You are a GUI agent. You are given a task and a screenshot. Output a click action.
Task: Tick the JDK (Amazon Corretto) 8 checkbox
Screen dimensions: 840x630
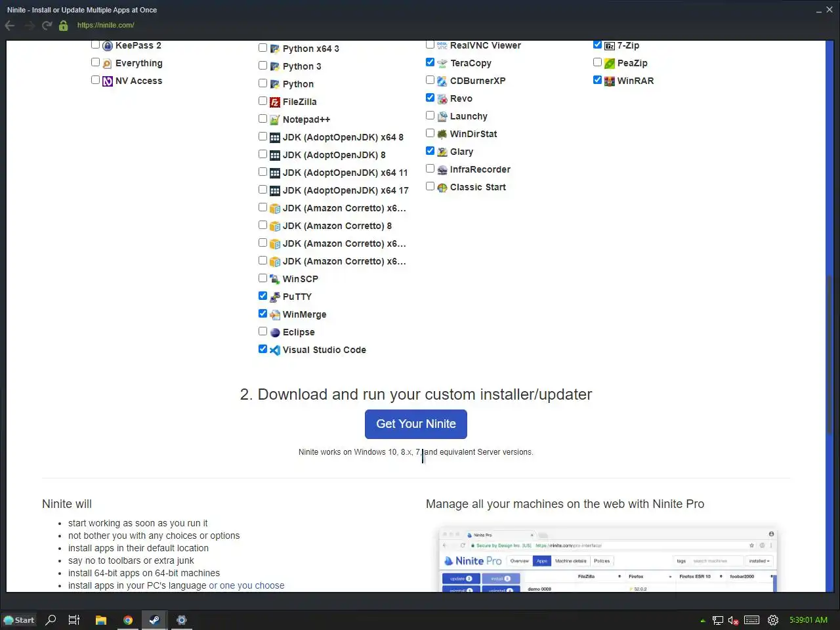click(x=262, y=225)
